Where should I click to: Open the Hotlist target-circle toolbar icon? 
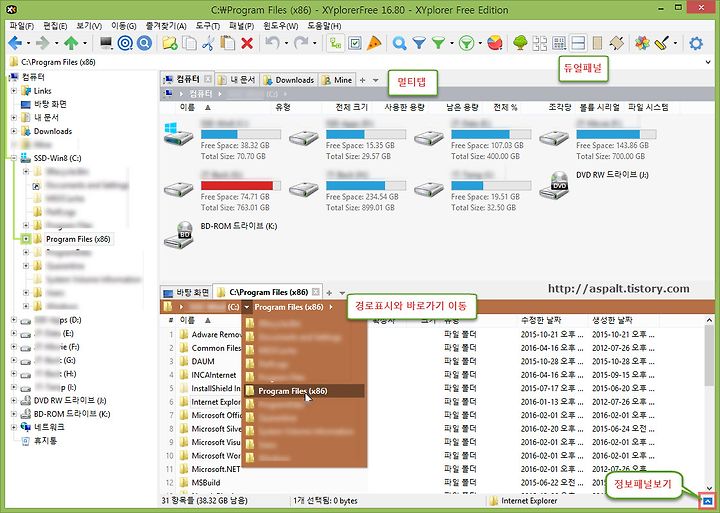[125, 44]
